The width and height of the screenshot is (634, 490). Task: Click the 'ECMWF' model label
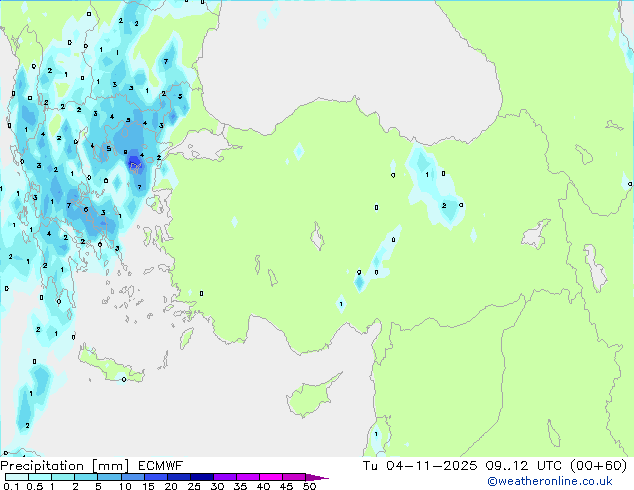click(x=161, y=466)
